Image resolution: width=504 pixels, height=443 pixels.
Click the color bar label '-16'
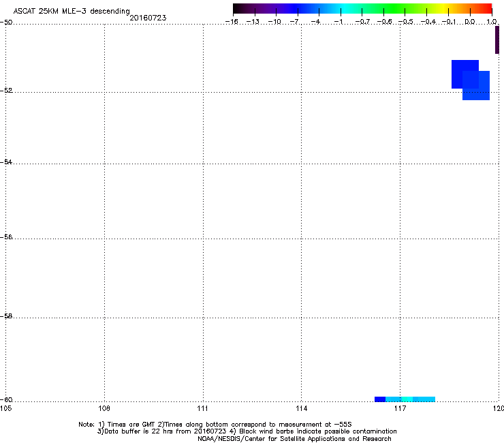point(232,22)
